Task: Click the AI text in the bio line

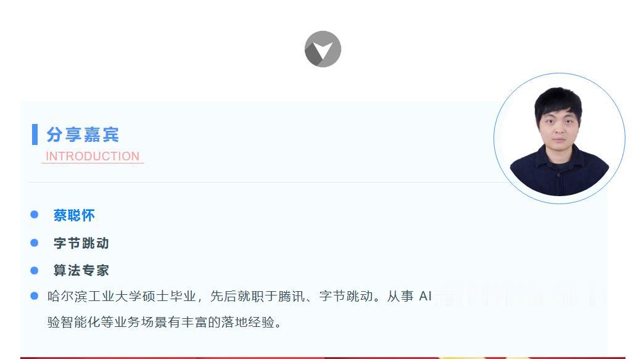Action: [425, 296]
